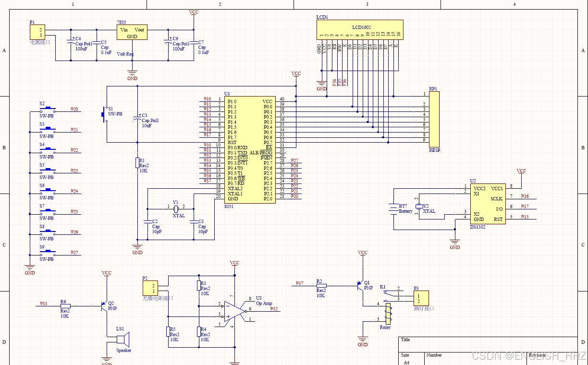The image size is (588, 365).
Task: Select capacitor C4 100uF symbol
Action: 71,41
